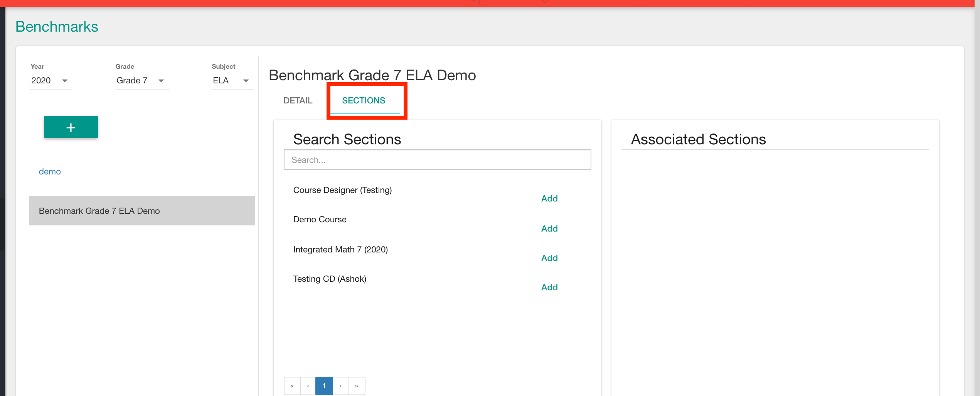
Task: Click the Benchmarks page heading
Action: [x=57, y=27]
